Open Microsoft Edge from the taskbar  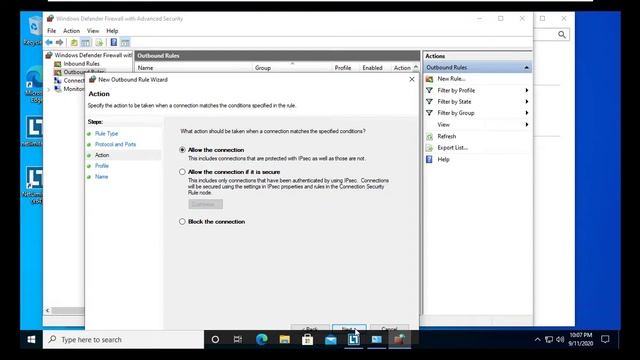coord(262,340)
